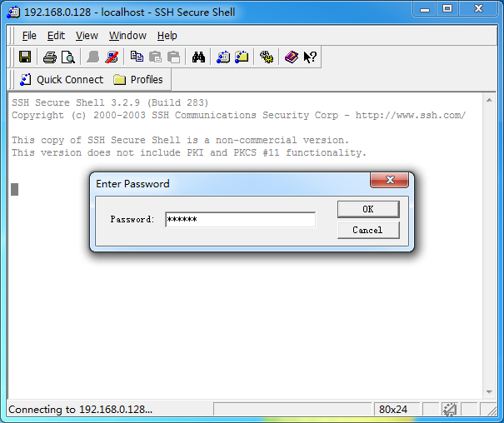Click the Password input field
The image size is (504, 423).
tap(240, 219)
